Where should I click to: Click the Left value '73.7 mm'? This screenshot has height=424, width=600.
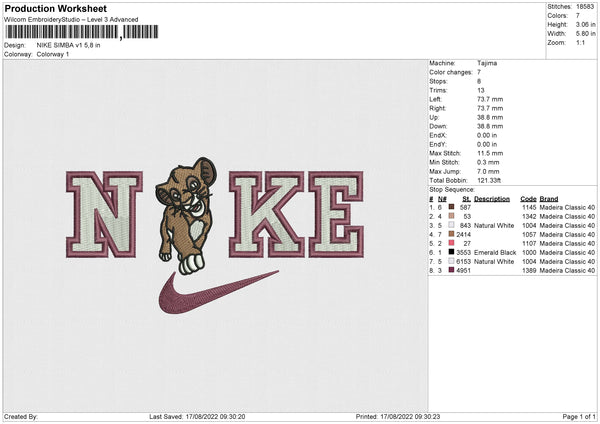pos(490,99)
